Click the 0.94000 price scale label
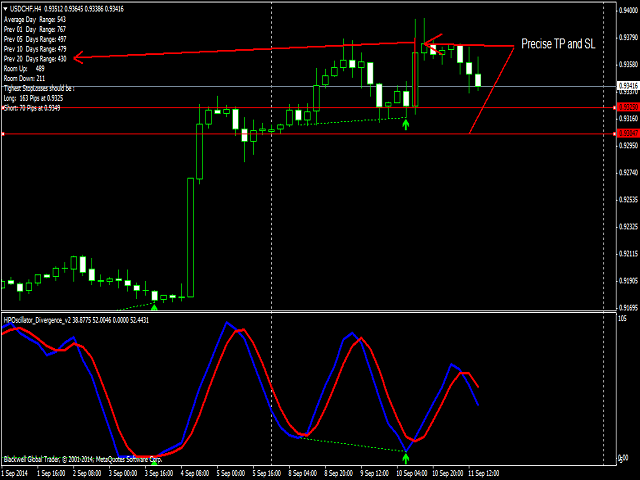The width and height of the screenshot is (640, 480). [629, 10]
